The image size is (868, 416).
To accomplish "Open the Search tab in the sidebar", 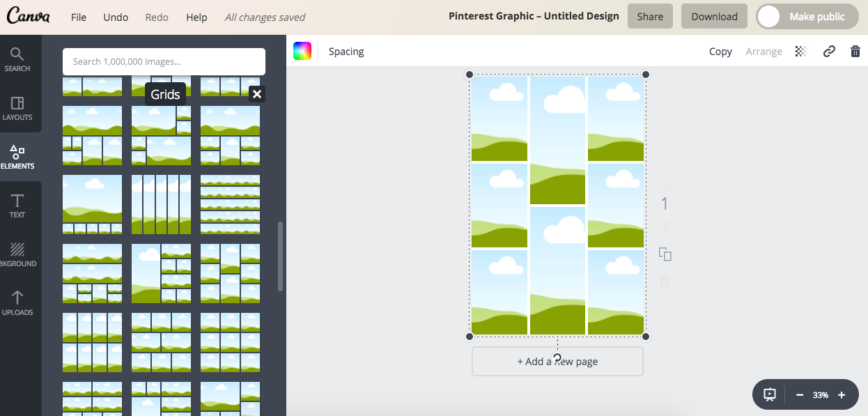I will click(17, 60).
